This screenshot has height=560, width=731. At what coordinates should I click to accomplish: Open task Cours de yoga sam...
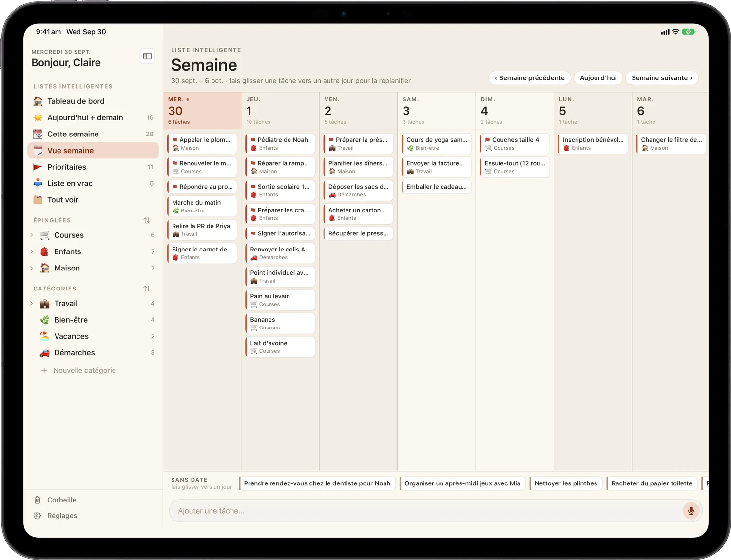(437, 143)
